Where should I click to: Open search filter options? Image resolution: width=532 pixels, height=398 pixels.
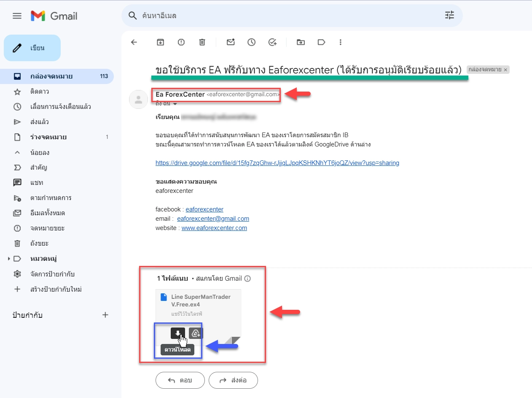[x=450, y=16]
